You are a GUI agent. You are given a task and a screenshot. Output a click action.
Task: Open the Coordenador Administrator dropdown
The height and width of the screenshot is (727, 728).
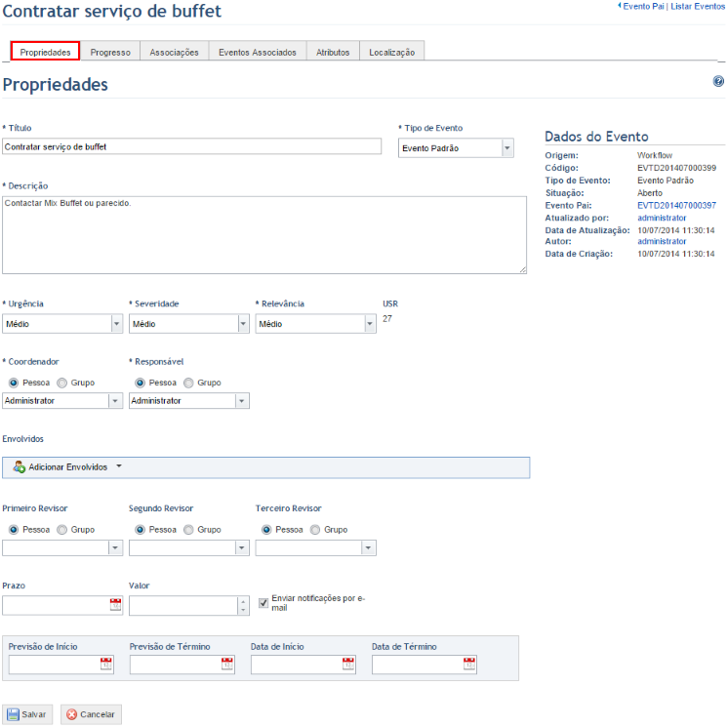62,401
